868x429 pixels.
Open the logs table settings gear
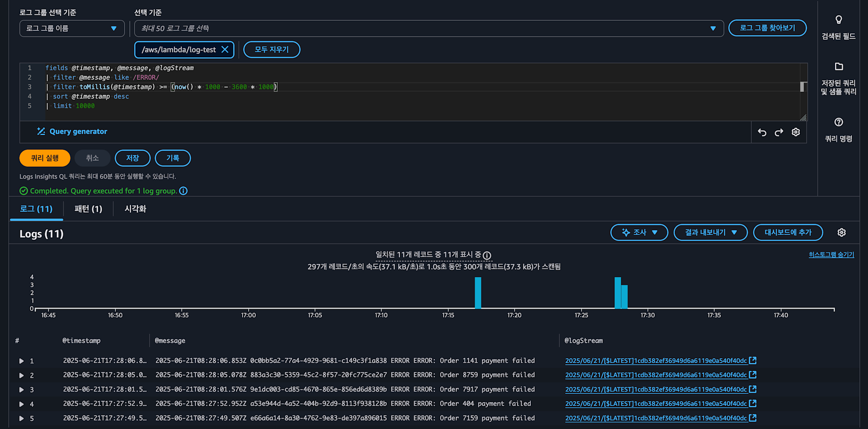pyautogui.click(x=842, y=233)
